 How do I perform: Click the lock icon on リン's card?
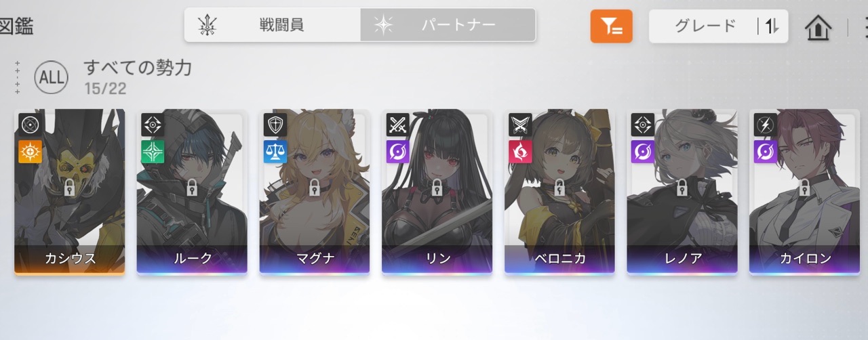[437, 187]
